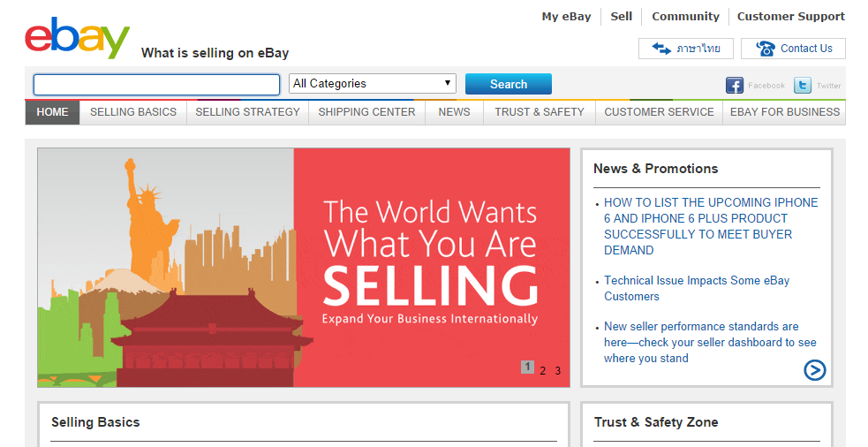Viewport: 868px width, 447px height.
Task: Open the HOME tab
Action: click(53, 112)
